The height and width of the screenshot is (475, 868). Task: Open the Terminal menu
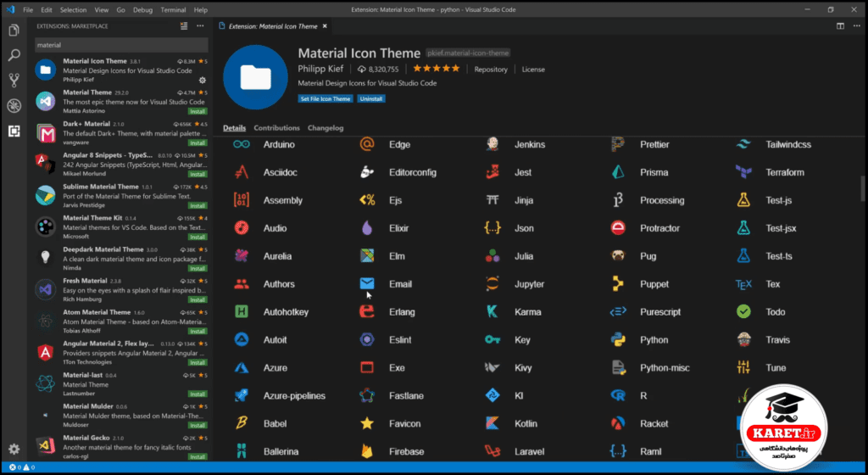tap(173, 10)
